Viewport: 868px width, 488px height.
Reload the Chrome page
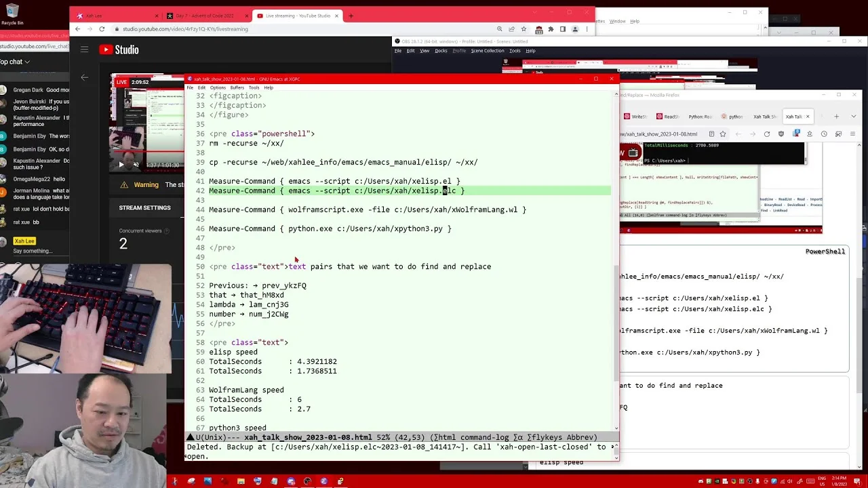point(102,29)
